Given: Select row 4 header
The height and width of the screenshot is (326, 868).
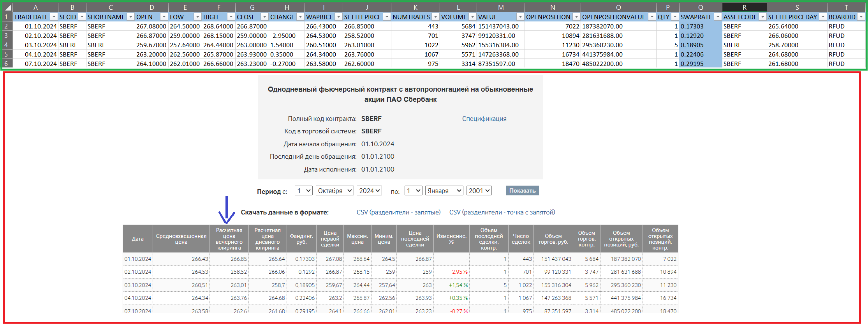Looking at the screenshot, I should coord(6,45).
